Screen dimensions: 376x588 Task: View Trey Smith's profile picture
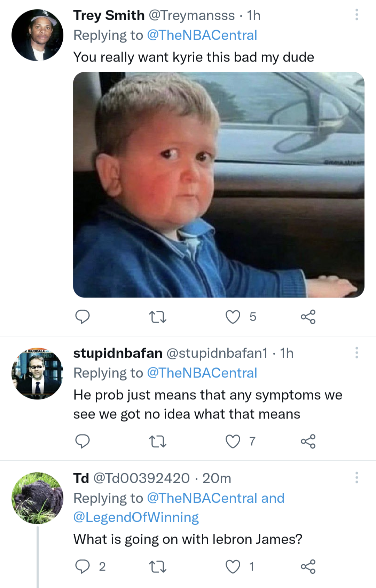pos(38,35)
